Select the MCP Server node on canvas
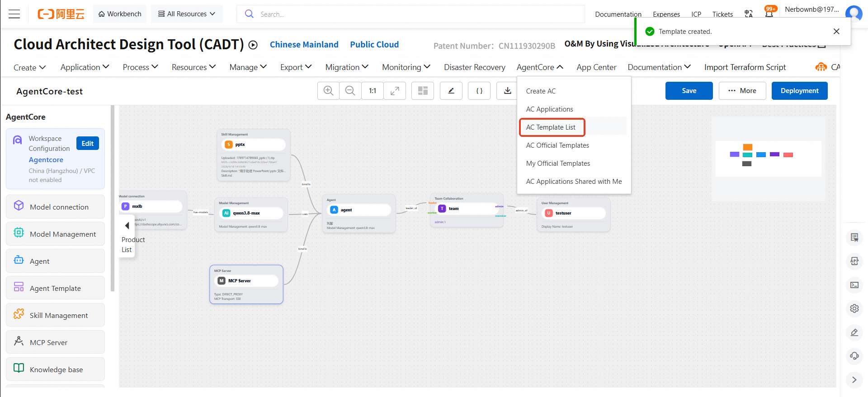868x397 pixels. coord(246,285)
